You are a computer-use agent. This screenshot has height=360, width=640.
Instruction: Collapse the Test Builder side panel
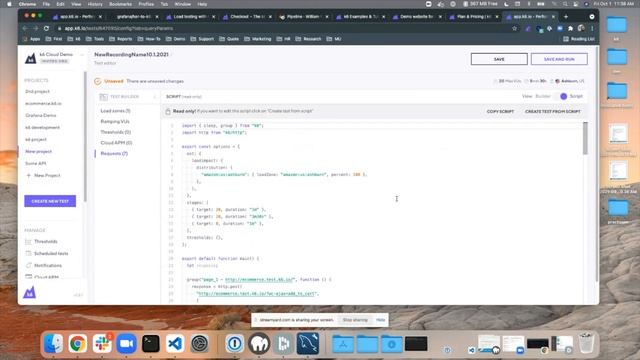[155, 97]
